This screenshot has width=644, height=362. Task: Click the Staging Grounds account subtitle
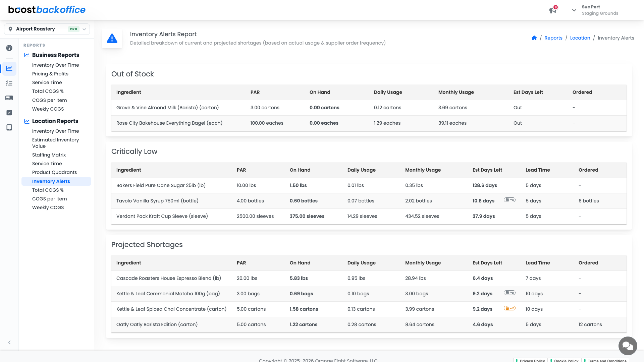coord(600,13)
